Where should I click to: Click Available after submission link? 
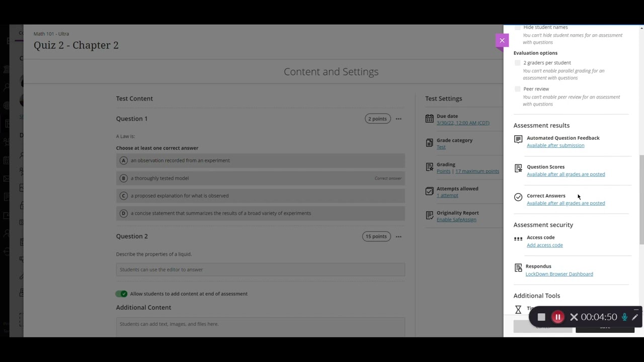[x=555, y=145]
